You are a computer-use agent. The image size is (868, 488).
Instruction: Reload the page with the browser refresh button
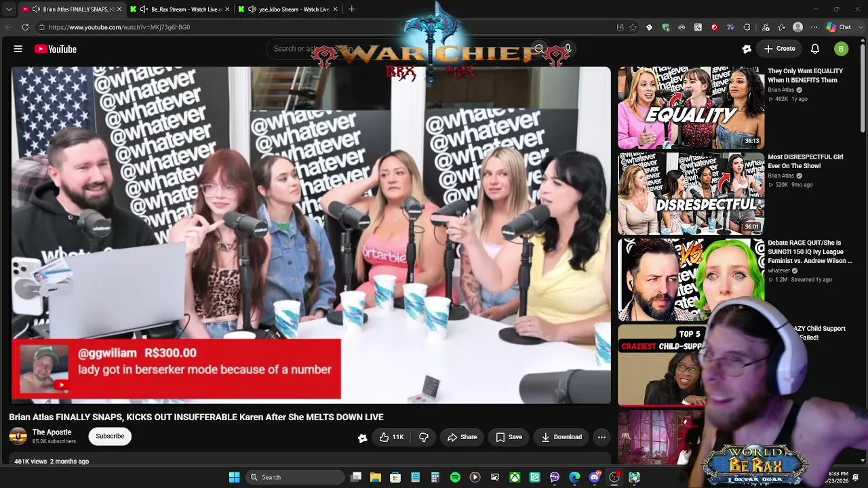pyautogui.click(x=25, y=27)
